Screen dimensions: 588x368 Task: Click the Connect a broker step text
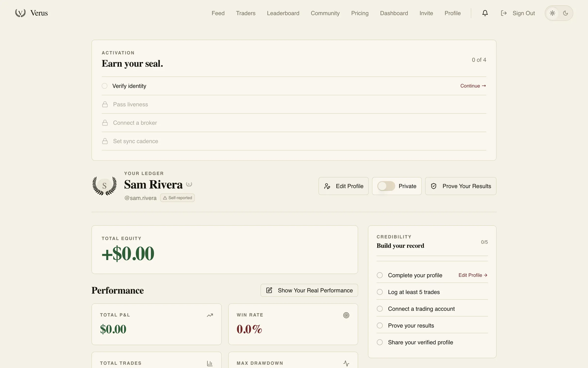135,123
